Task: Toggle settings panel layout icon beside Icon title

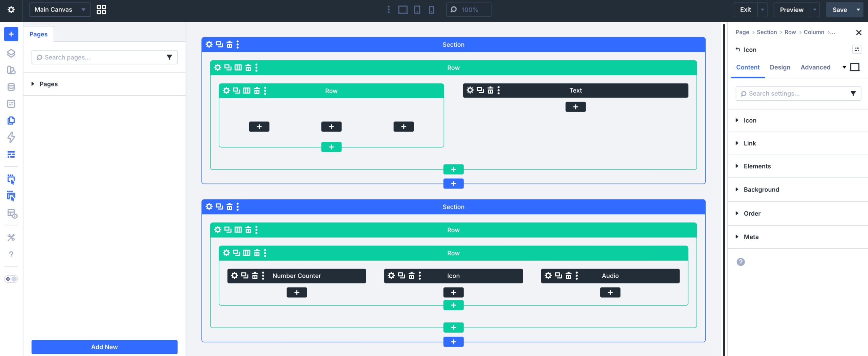Action: [x=856, y=50]
